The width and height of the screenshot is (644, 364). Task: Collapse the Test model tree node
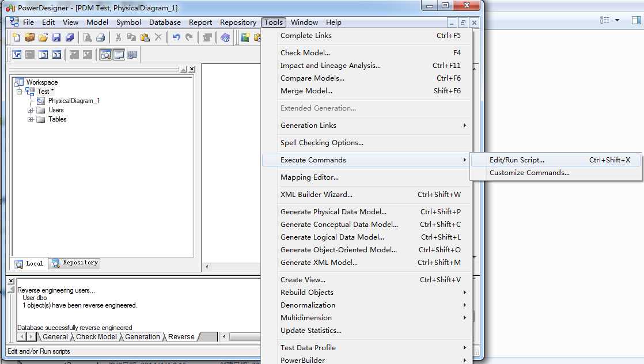19,92
